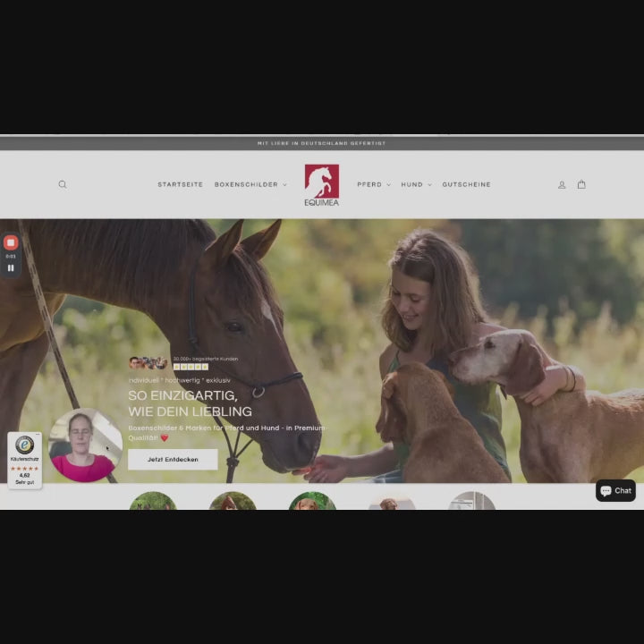Click the Equimea horse logo
Image resolution: width=644 pixels, height=644 pixels.
click(x=321, y=185)
